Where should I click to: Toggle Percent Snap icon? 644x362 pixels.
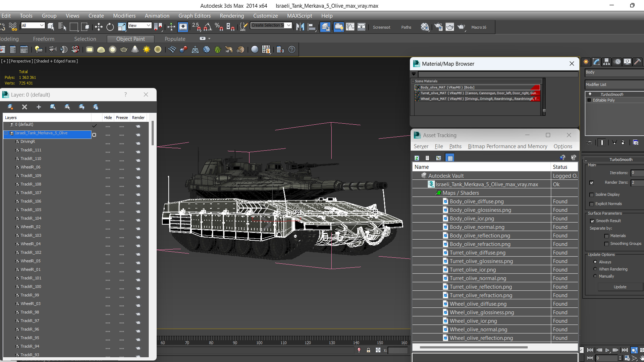[x=219, y=27]
